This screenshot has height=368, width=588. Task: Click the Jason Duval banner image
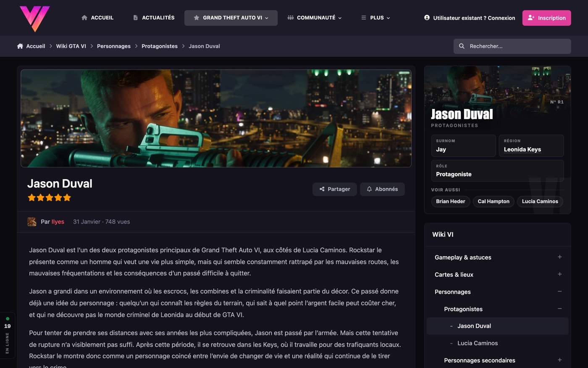coord(216,118)
